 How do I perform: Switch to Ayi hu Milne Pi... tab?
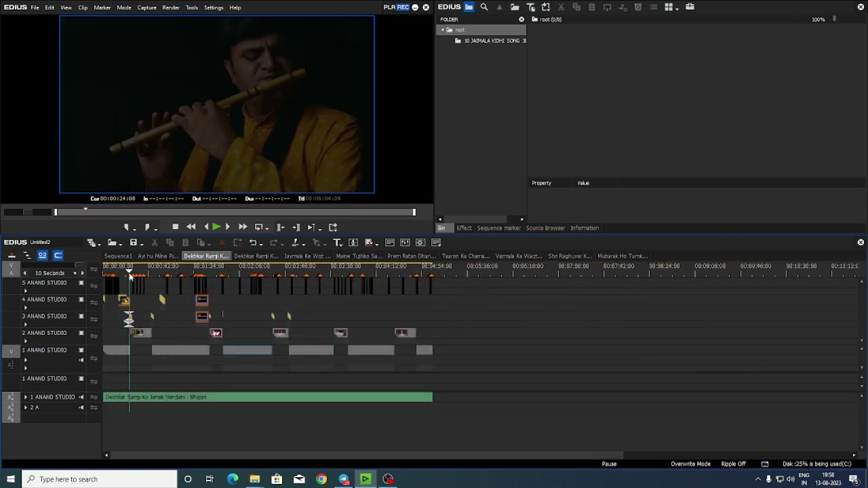point(158,256)
